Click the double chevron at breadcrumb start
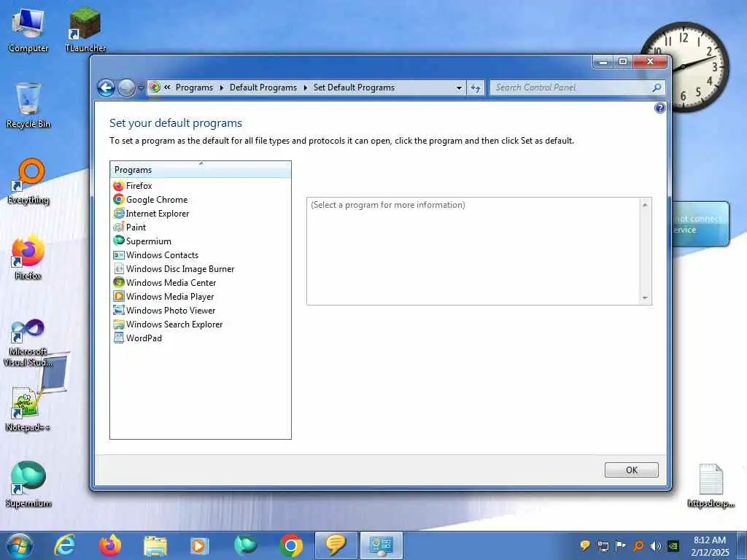 coord(167,87)
